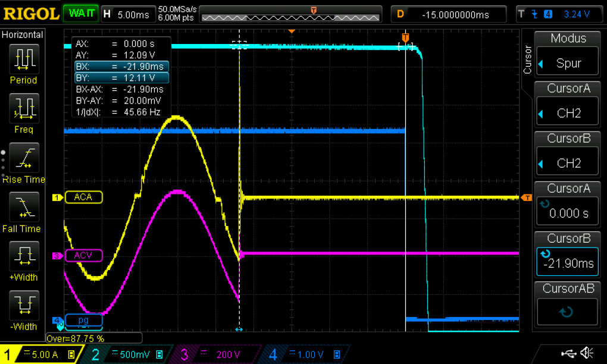Toggle channel 4 1.00 V settings
Viewport: 607px width, 364px height.
pyautogui.click(x=306, y=354)
